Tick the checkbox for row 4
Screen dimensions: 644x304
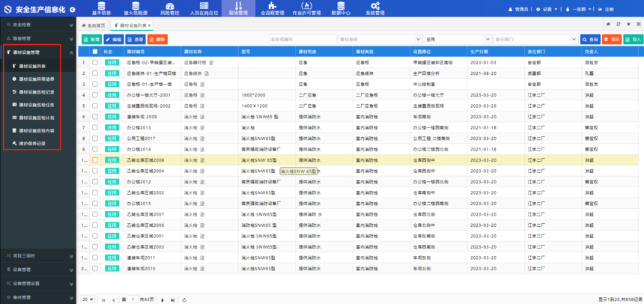(x=95, y=95)
